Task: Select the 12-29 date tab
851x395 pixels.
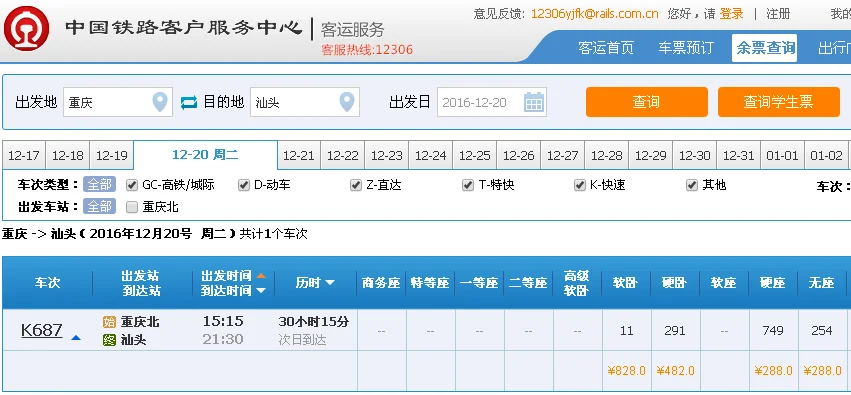Action: [651, 156]
